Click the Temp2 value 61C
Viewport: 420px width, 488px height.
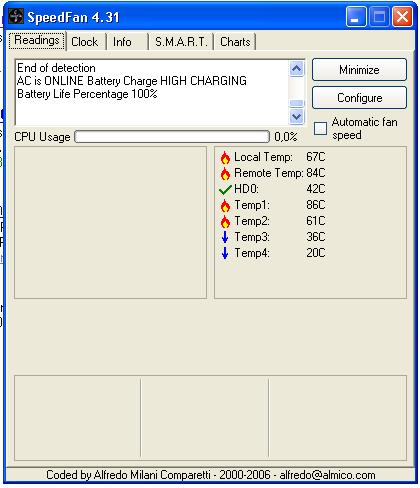coord(315,221)
